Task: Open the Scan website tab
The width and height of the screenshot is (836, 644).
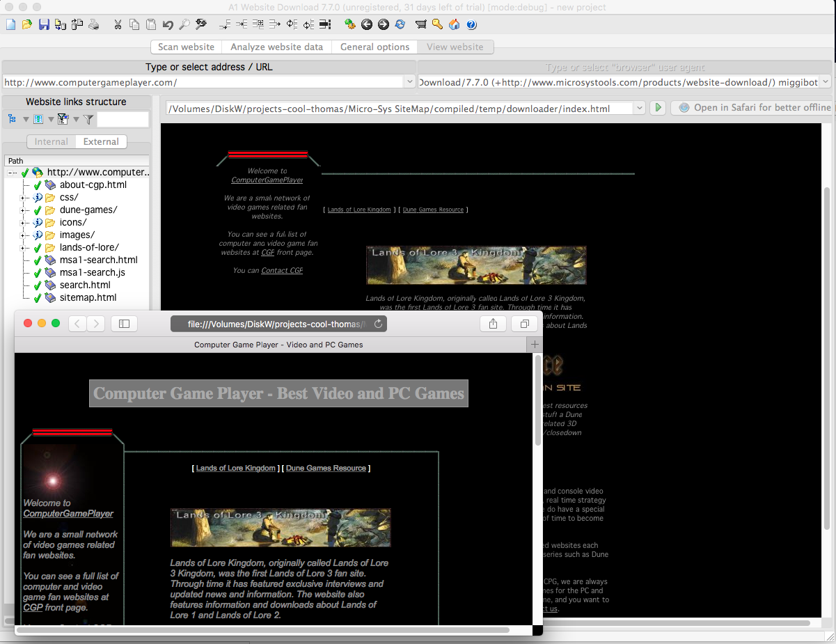Action: tap(186, 47)
